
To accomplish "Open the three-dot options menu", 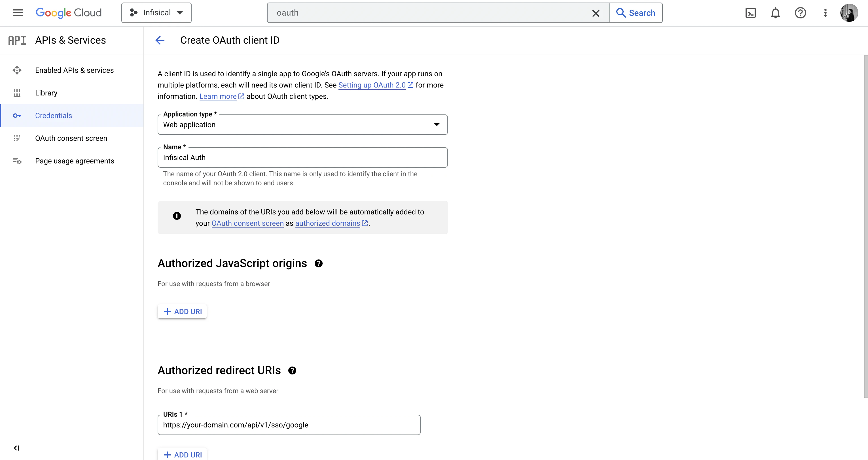I will (825, 13).
